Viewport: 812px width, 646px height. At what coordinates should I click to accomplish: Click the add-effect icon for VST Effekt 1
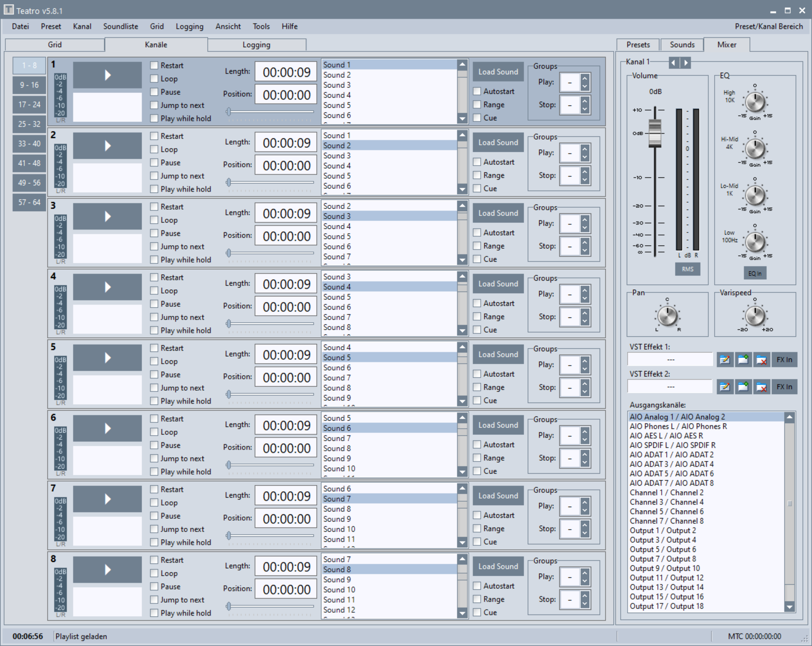743,360
